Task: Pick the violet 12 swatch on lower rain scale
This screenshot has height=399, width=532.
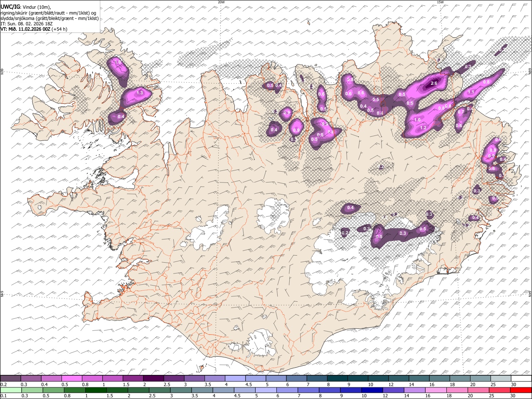Action: (393, 390)
